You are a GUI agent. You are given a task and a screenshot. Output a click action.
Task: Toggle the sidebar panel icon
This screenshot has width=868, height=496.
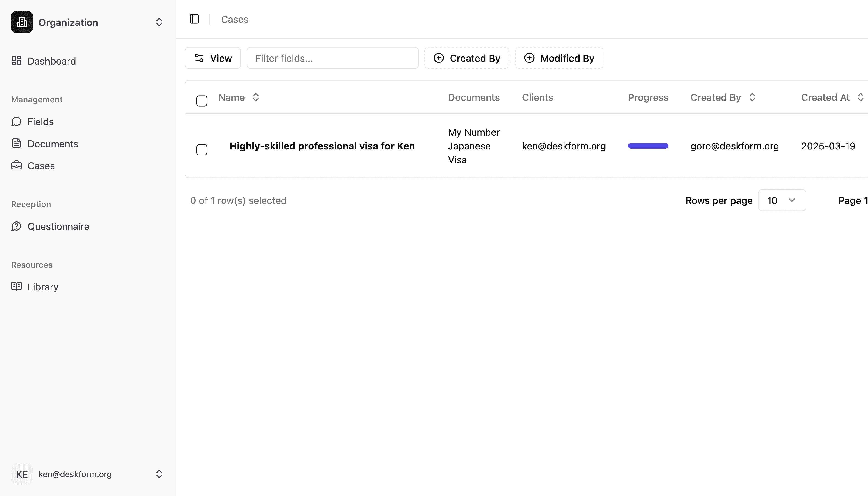click(x=194, y=19)
